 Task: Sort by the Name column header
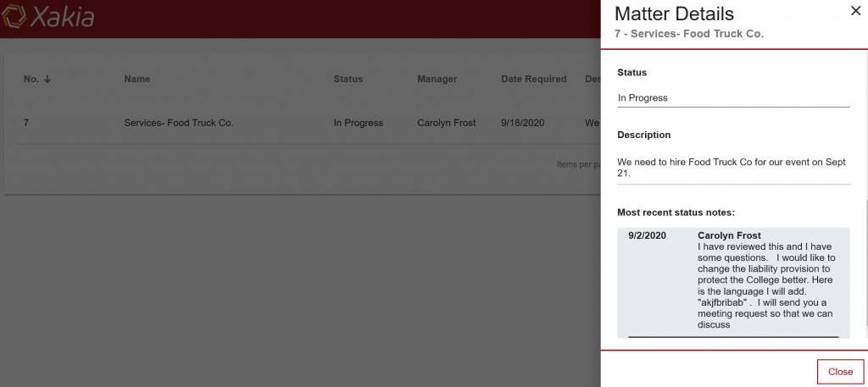click(x=136, y=79)
